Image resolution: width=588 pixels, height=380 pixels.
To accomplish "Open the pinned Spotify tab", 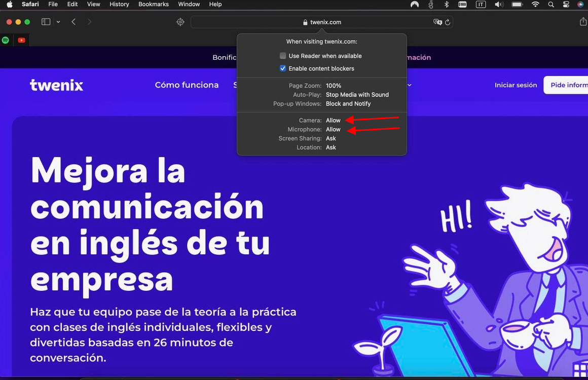I will pyautogui.click(x=6, y=40).
